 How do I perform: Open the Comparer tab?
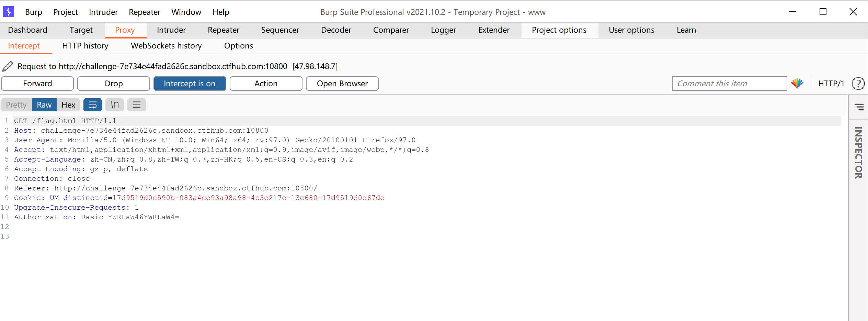point(391,30)
